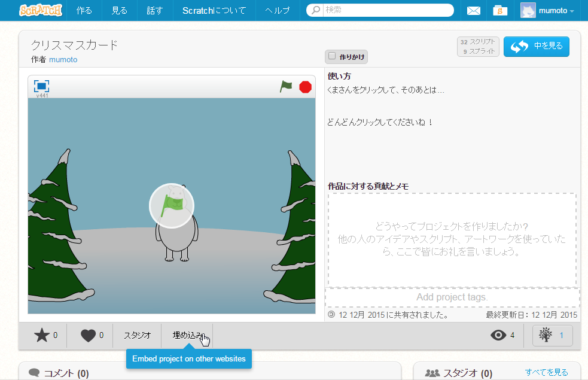Click the share date copyright icon
Screen dimensions: 588x380
(x=331, y=314)
